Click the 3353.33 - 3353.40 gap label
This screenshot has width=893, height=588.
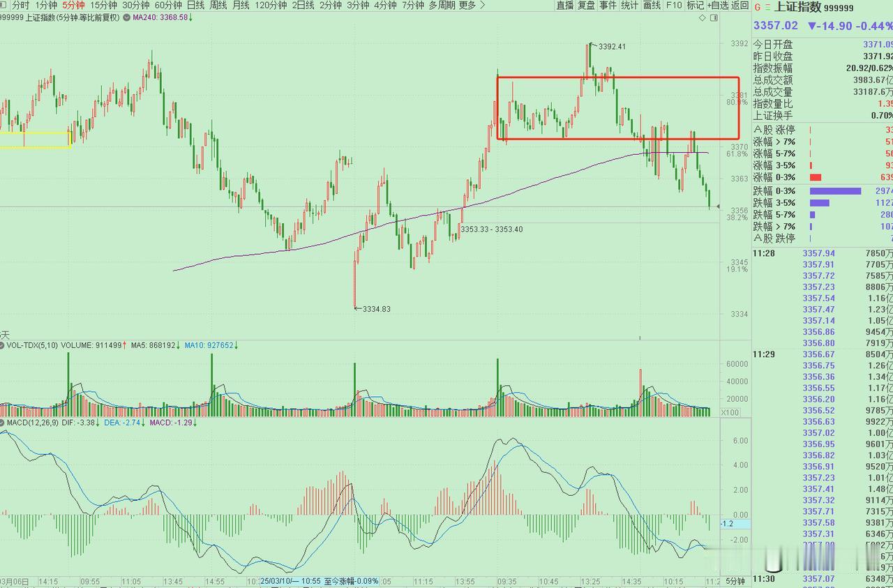(x=491, y=229)
